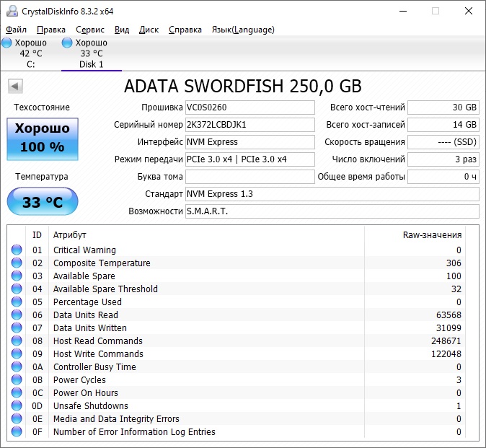This screenshot has width=486, height=448.
Task: Open the Диск menu
Action: click(x=149, y=30)
